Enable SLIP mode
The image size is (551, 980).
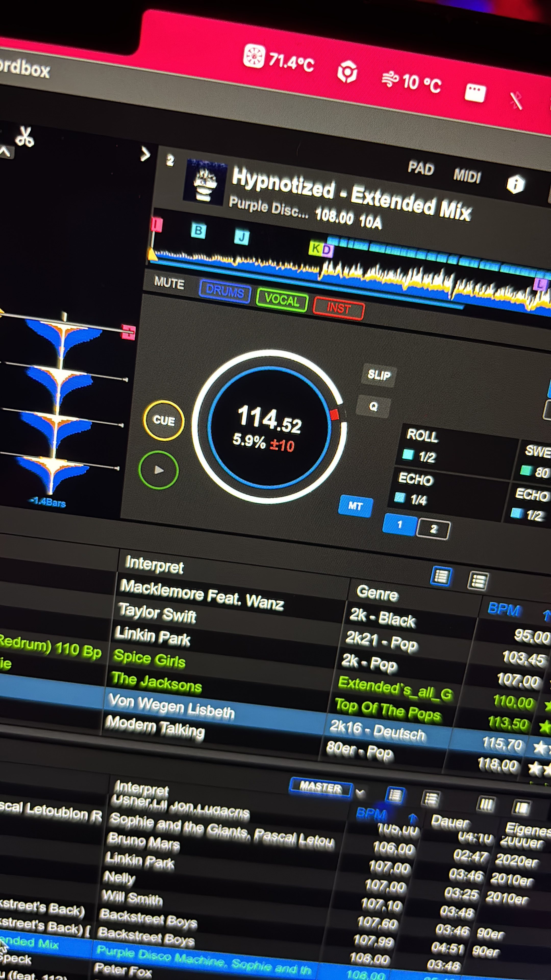[379, 375]
